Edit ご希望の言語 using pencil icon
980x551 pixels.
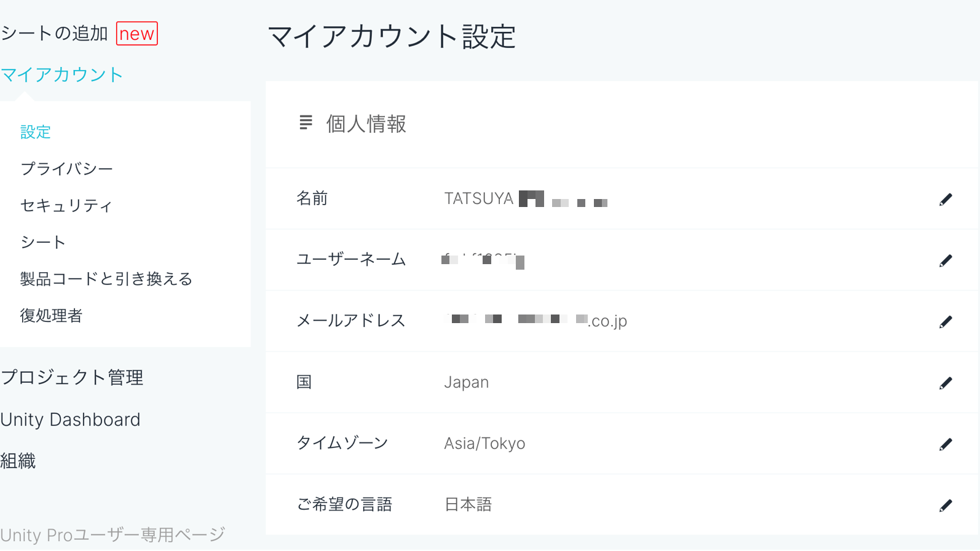click(x=945, y=505)
